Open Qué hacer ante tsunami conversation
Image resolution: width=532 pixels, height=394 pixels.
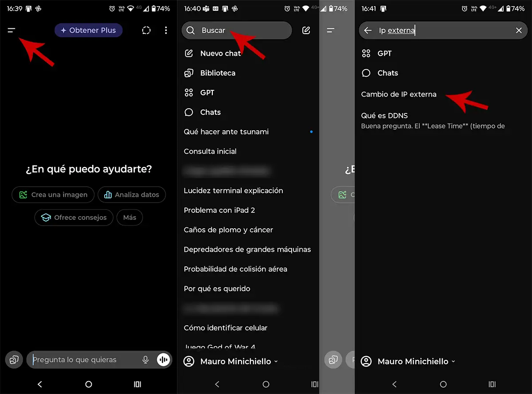tap(226, 132)
